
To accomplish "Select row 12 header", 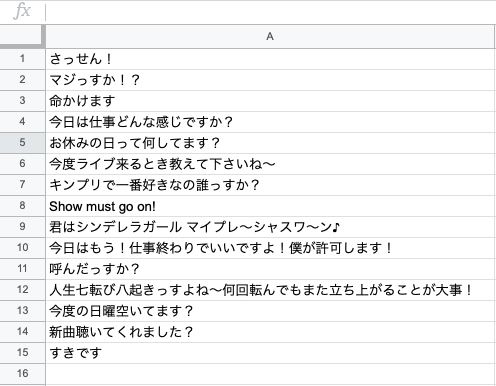I will coord(22,290).
